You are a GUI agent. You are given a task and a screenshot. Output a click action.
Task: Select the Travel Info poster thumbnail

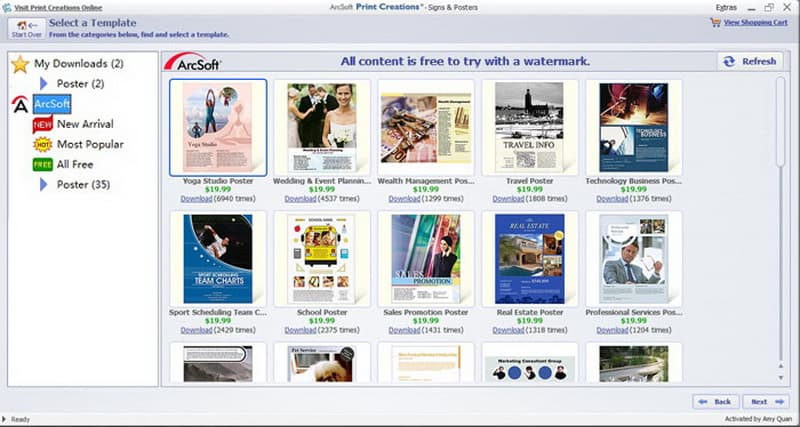click(x=530, y=128)
